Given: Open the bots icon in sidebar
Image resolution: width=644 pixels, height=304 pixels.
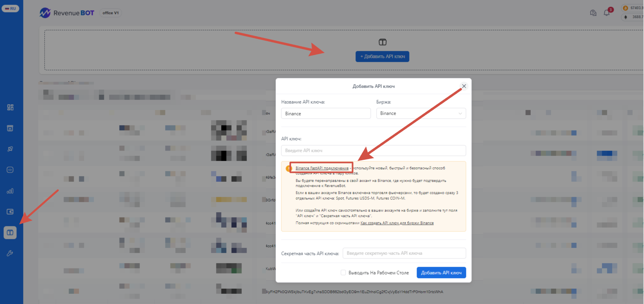Looking at the screenshot, I should tap(10, 170).
